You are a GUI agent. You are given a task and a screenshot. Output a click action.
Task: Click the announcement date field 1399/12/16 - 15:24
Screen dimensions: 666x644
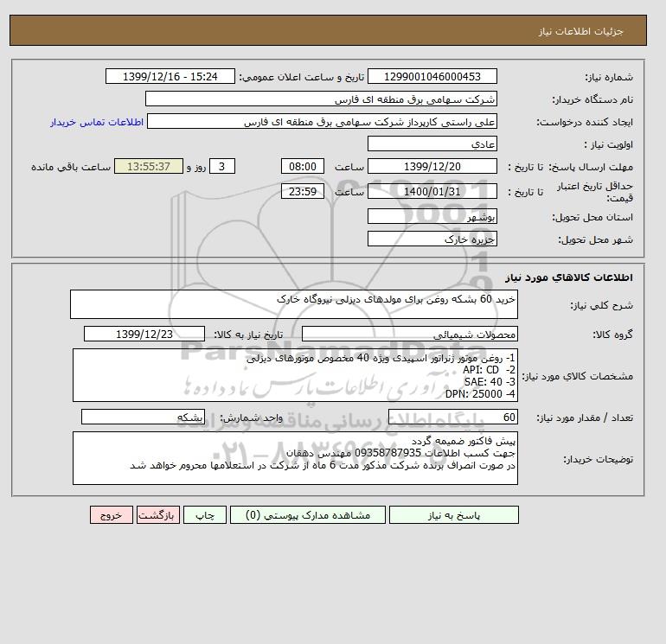tap(170, 76)
